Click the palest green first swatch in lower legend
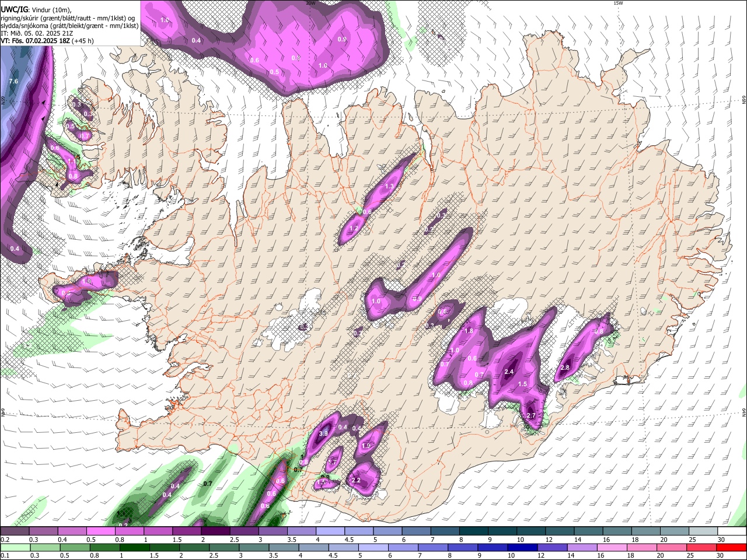This screenshot has height=560, width=747. click(x=15, y=548)
